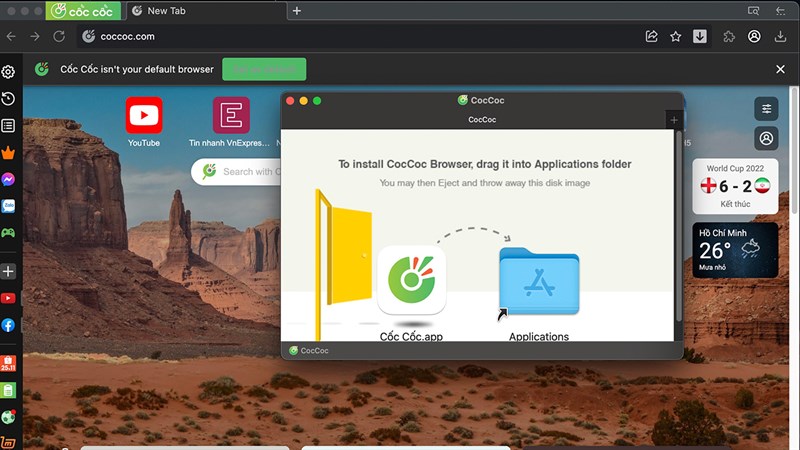
Task: Open new tab customize sliders icon
Action: click(x=766, y=109)
